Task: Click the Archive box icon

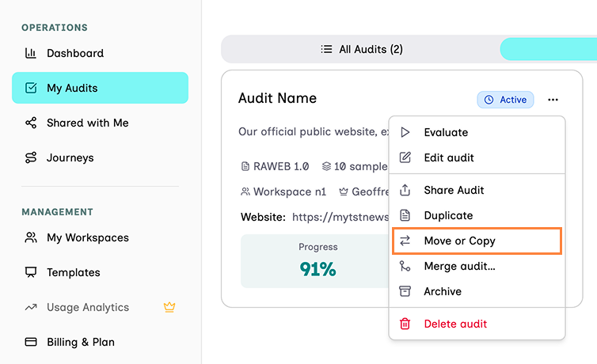Action: point(405,291)
